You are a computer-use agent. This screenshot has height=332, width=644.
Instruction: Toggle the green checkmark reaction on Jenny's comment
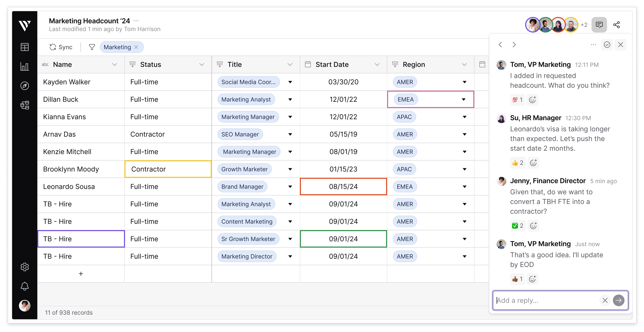518,226
